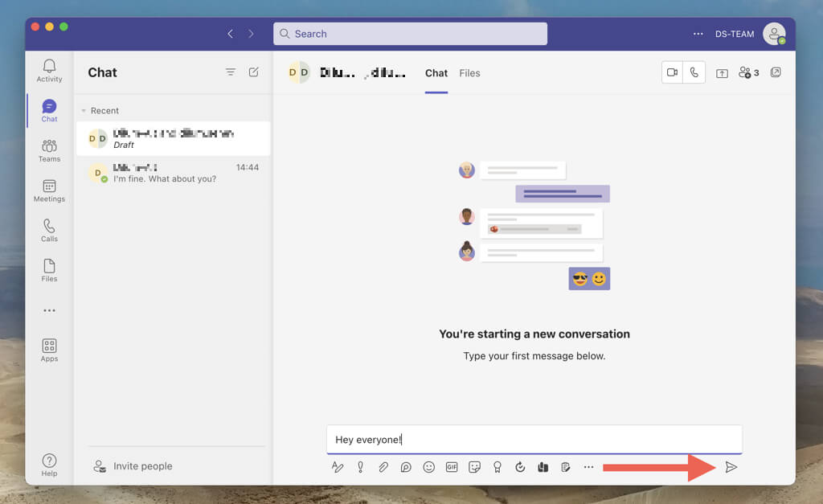
Task: Start an audio call
Action: coord(694,72)
